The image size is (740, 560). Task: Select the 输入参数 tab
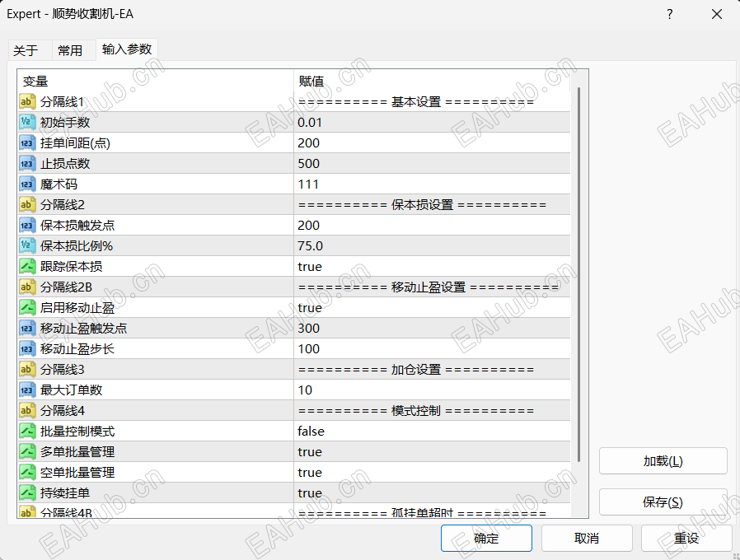click(127, 49)
